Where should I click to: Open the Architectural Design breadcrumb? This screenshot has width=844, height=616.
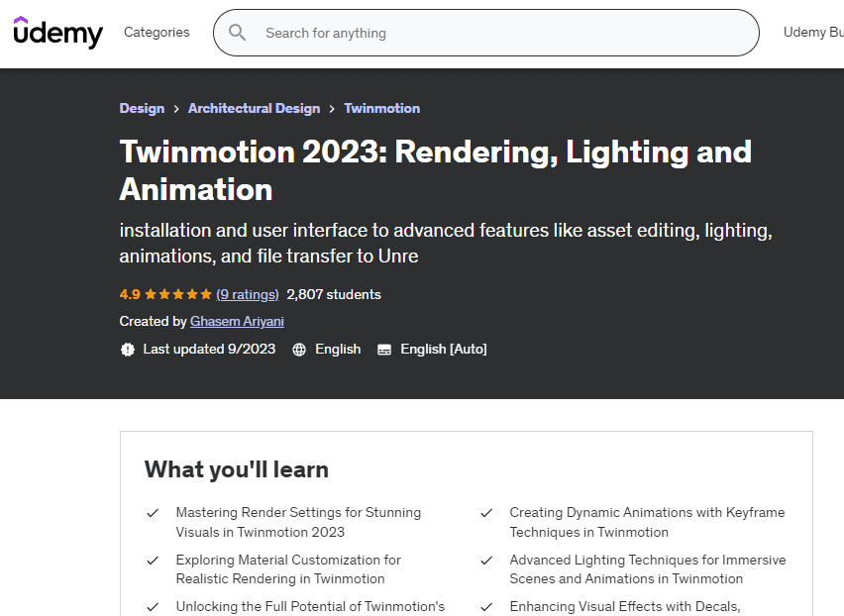coord(254,108)
